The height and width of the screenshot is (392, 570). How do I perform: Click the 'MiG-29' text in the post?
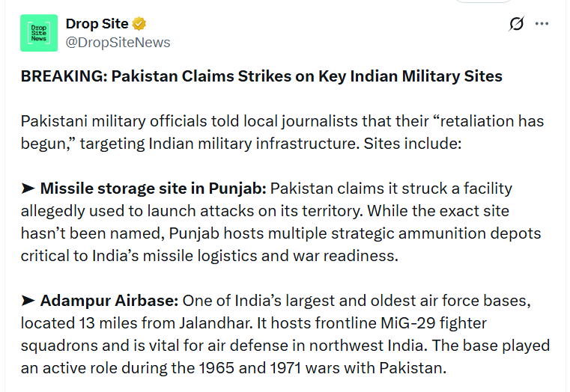408,323
